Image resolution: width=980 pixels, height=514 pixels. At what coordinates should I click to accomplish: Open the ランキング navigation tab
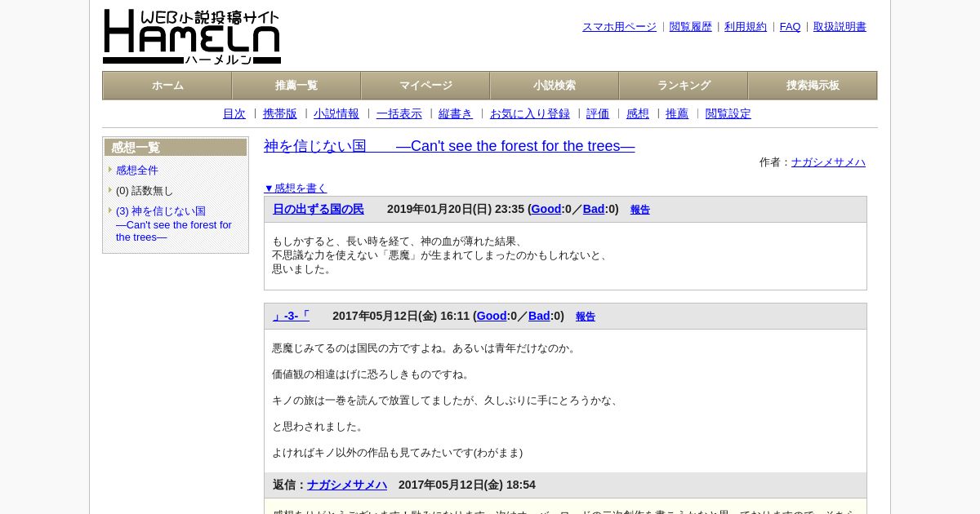tap(684, 86)
